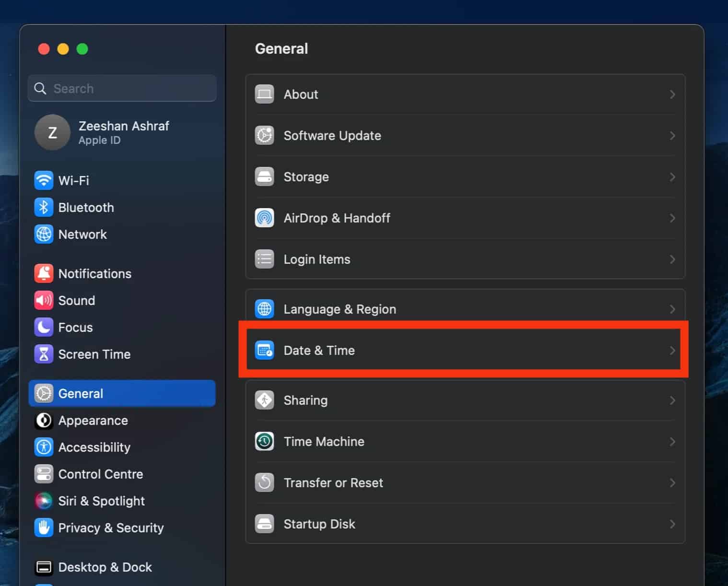Click the Accessibility icon in sidebar
Screen dimensions: 728x586
44,447
